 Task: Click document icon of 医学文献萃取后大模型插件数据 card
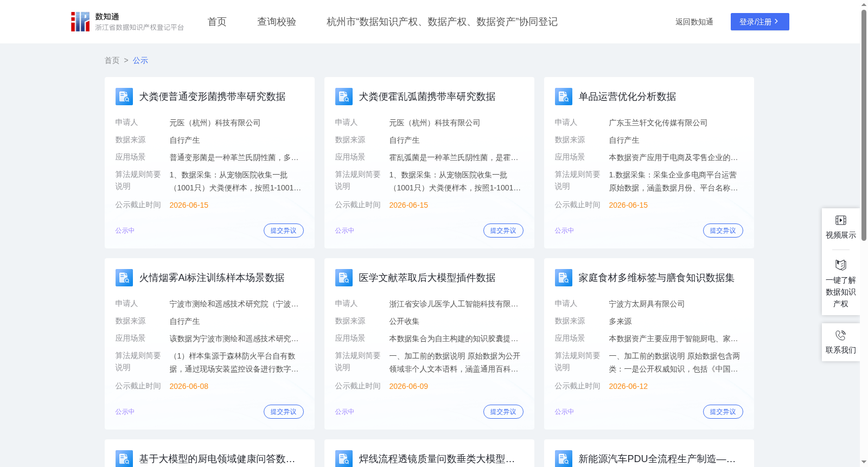point(344,278)
